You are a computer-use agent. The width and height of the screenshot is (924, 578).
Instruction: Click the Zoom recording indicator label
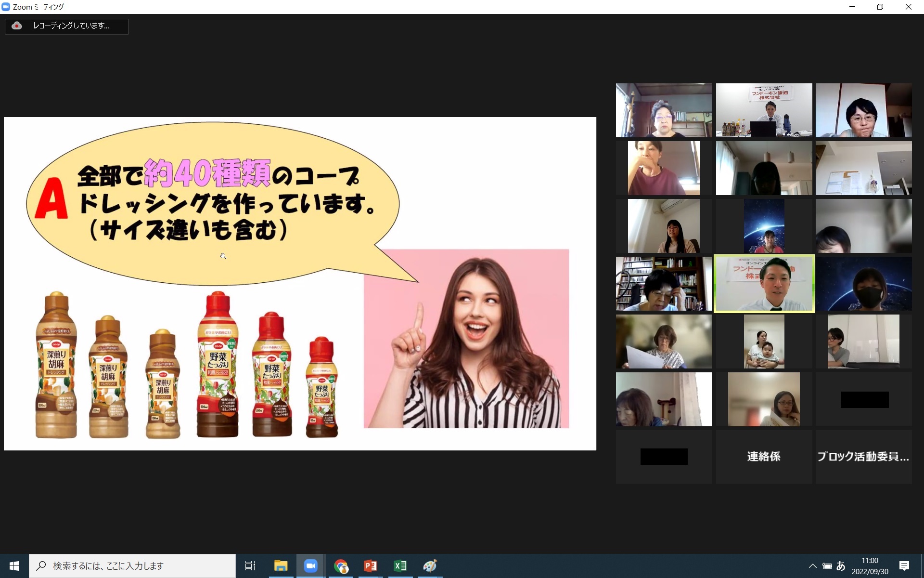71,26
